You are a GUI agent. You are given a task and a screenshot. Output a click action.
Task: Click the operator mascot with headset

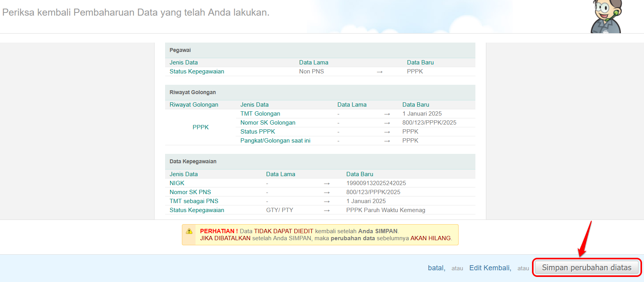tap(605, 17)
